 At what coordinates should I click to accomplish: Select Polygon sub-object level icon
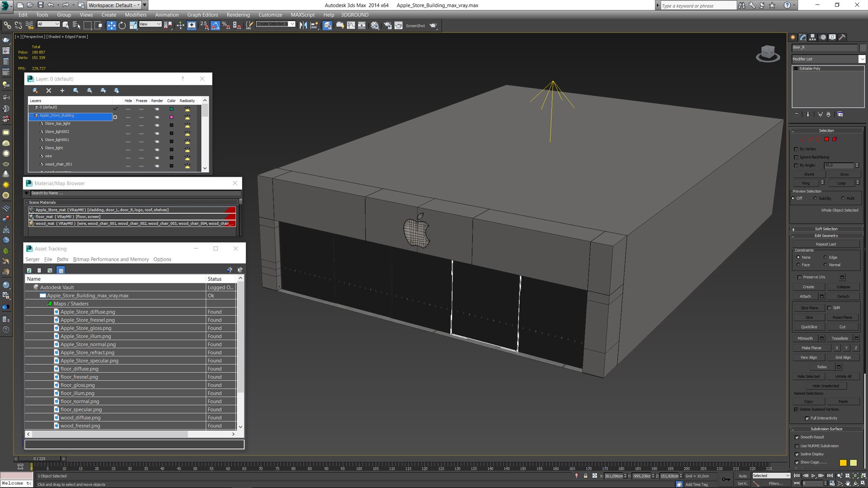[x=826, y=139]
